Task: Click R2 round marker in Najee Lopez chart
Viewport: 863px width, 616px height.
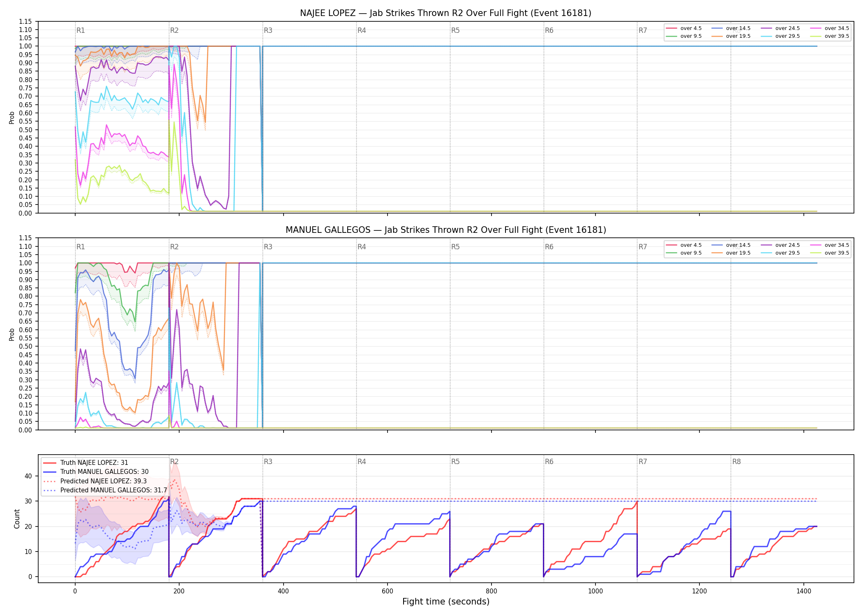Action: (x=174, y=30)
